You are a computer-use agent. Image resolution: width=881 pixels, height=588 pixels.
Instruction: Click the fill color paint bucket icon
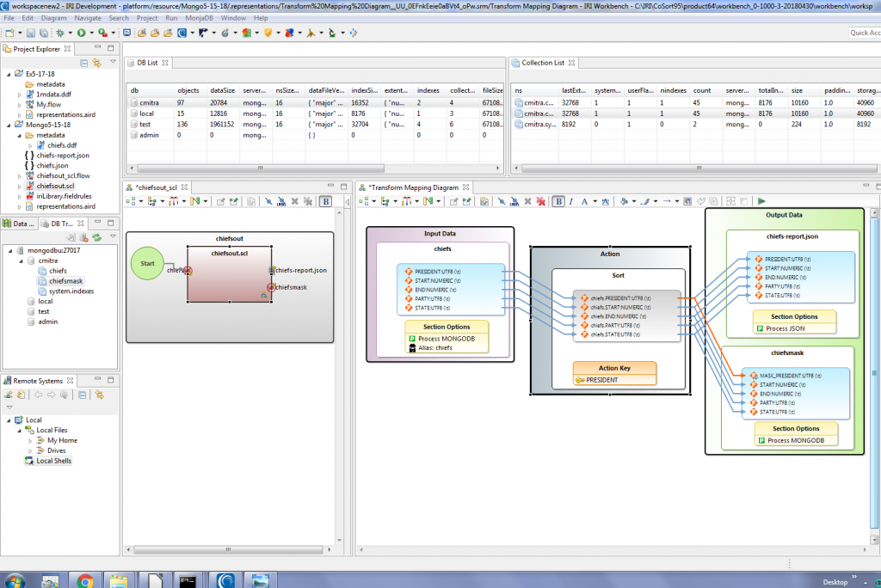(x=624, y=201)
